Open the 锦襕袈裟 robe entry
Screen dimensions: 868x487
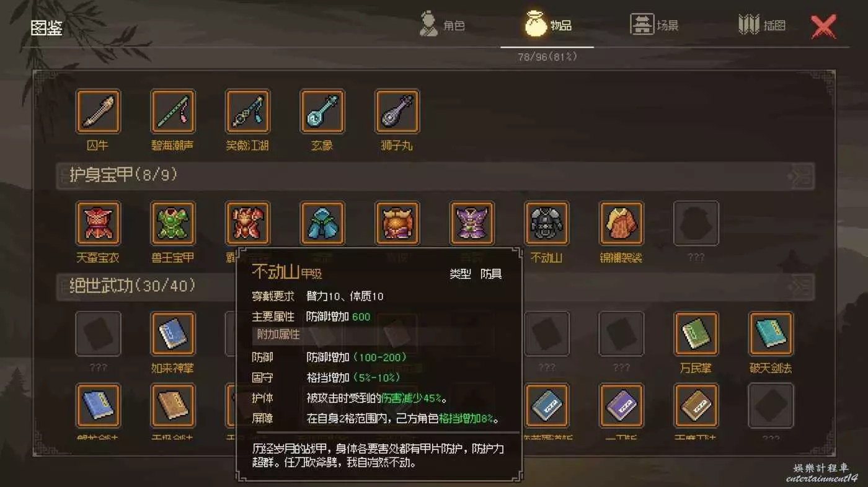pyautogui.click(x=621, y=223)
